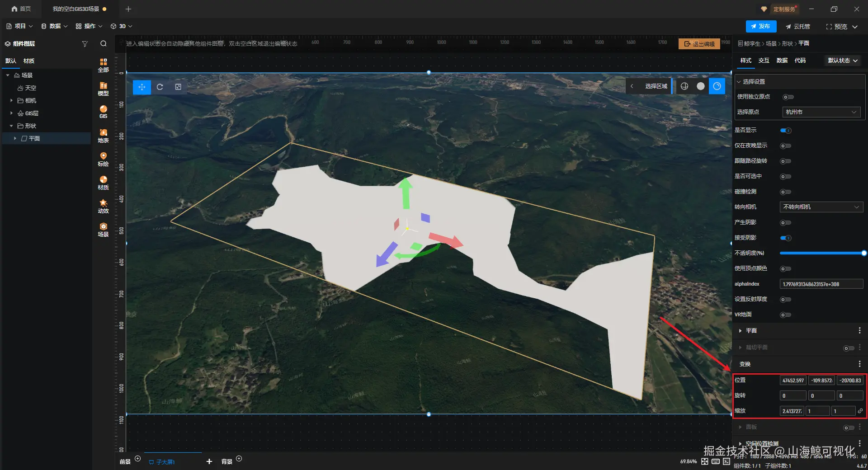Collapse the 形状 tree node

coord(11,126)
